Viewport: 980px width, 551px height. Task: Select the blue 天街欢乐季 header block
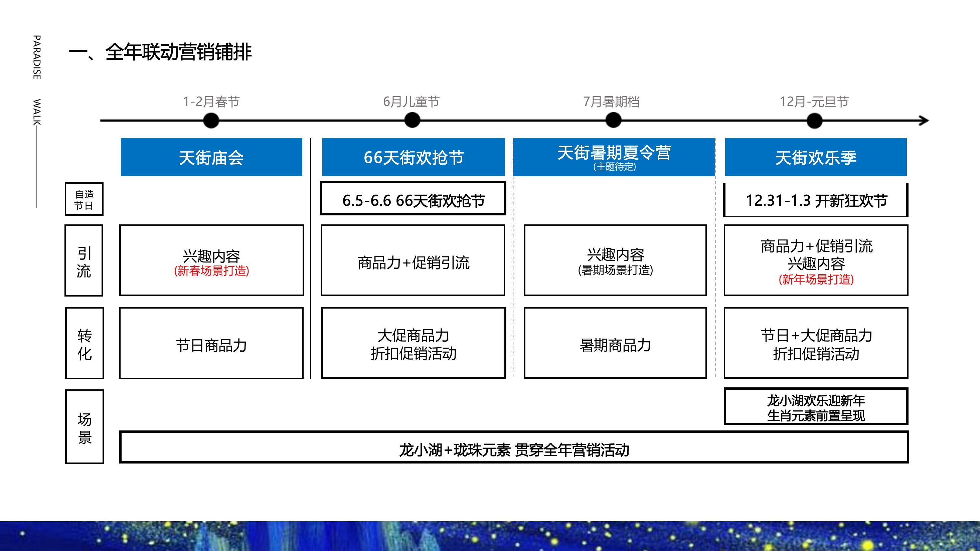(x=816, y=157)
